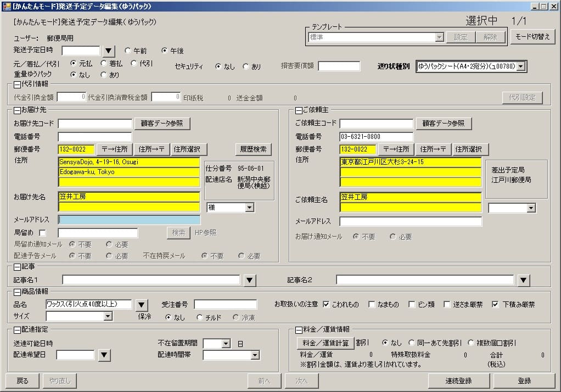Open the 配達時間帯 dropdown
This screenshot has height=392, width=561.
(255, 355)
